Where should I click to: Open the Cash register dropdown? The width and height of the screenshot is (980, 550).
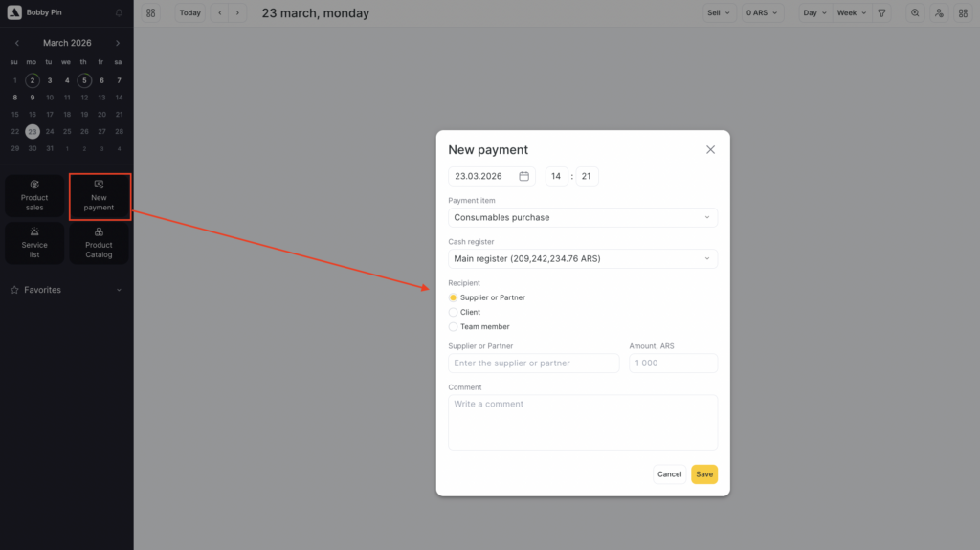pos(582,258)
